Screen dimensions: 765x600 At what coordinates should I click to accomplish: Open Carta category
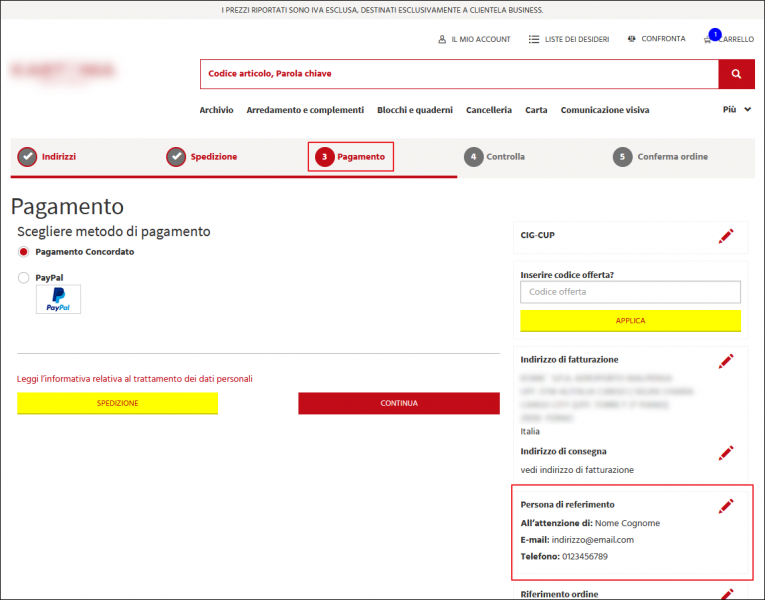[536, 110]
